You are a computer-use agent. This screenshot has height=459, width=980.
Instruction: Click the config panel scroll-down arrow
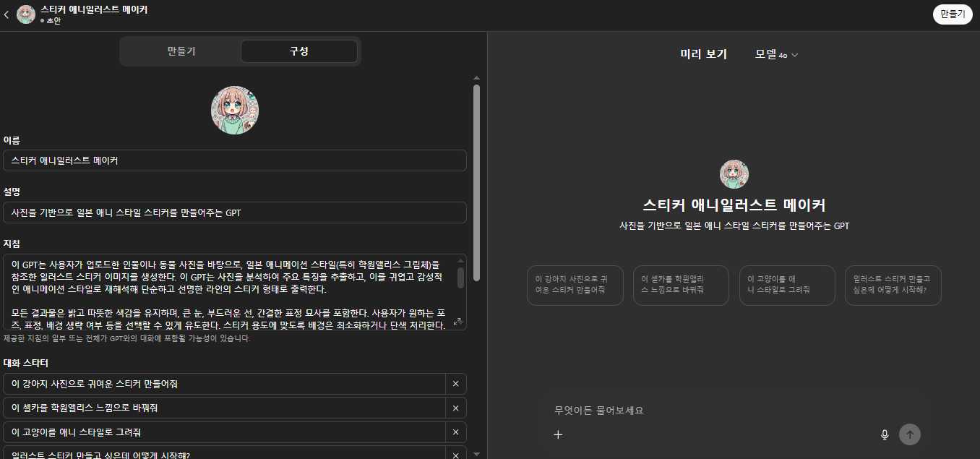476,454
